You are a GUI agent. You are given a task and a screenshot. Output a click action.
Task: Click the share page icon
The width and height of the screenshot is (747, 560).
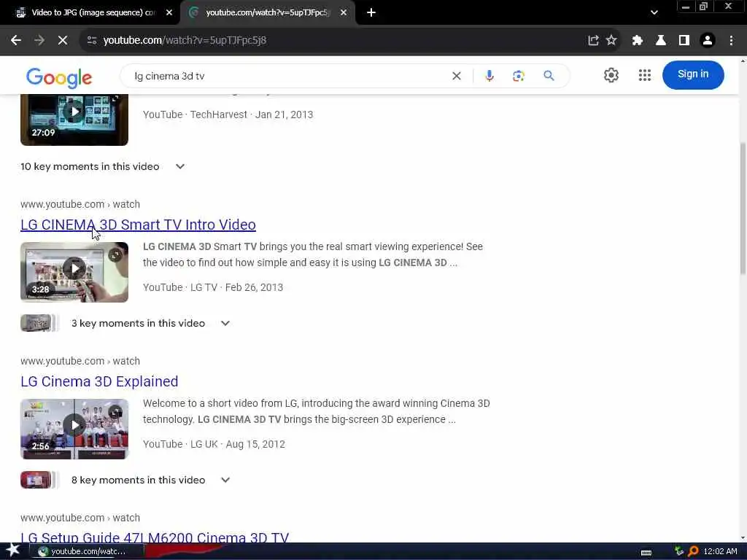coord(593,41)
